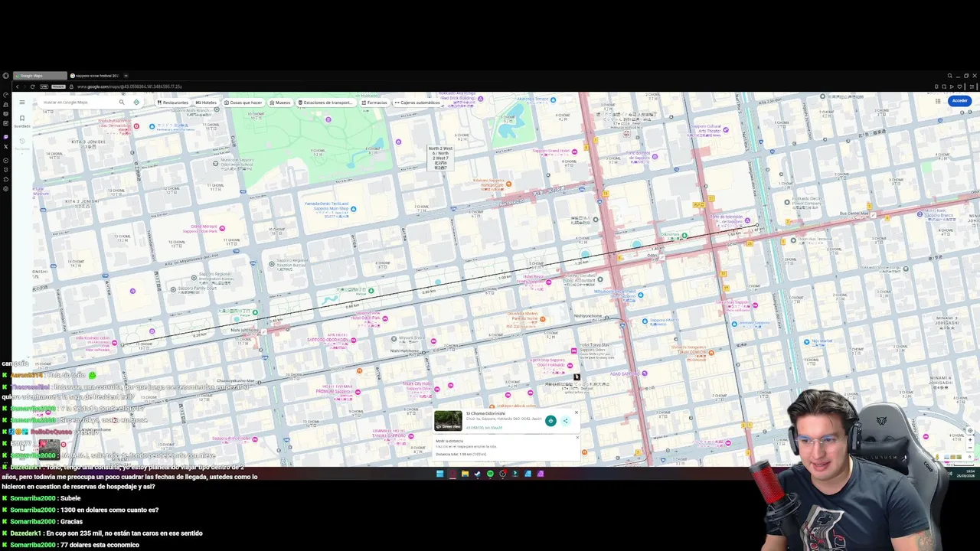The height and width of the screenshot is (551, 980).
Task: Close the measure distance panel
Action: click(x=577, y=439)
